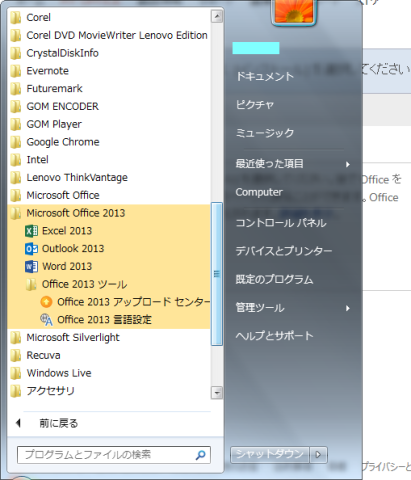This screenshot has height=480, width=411.
Task: Expand the Google Chrome folder
Action: [x=109, y=142]
